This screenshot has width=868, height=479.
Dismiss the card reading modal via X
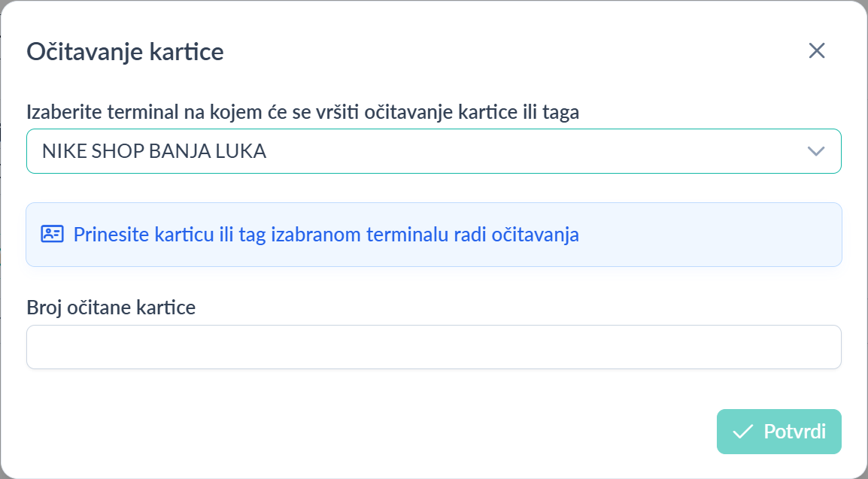817,51
